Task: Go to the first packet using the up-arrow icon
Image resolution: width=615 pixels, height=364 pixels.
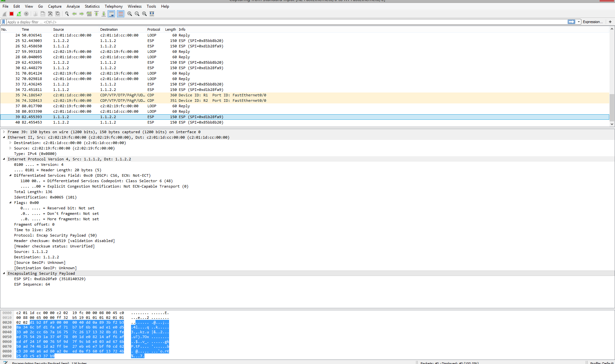Action: point(96,14)
